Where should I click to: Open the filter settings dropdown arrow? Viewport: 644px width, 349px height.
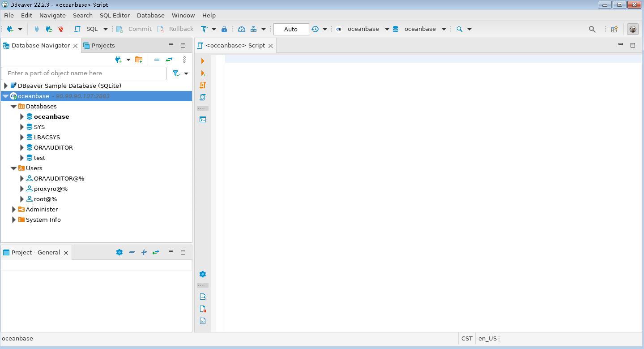click(x=186, y=73)
